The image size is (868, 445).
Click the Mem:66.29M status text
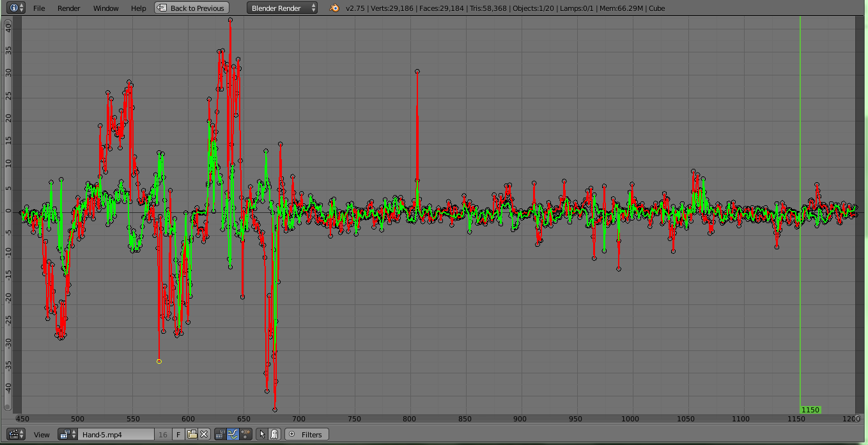622,8
